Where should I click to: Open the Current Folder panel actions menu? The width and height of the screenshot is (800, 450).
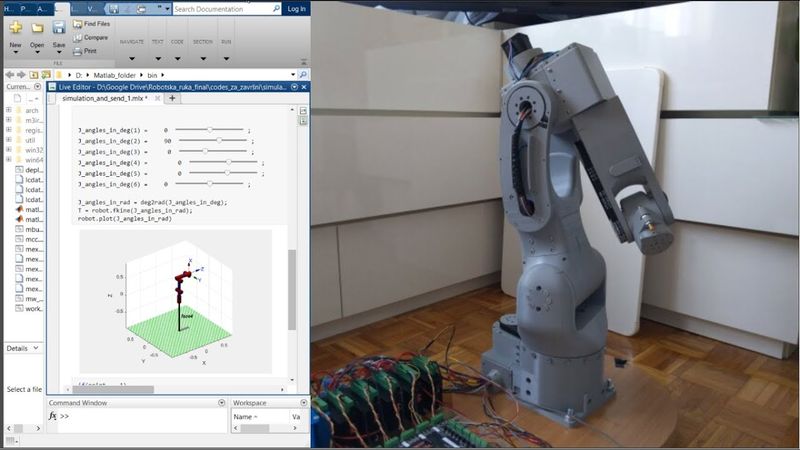point(37,87)
